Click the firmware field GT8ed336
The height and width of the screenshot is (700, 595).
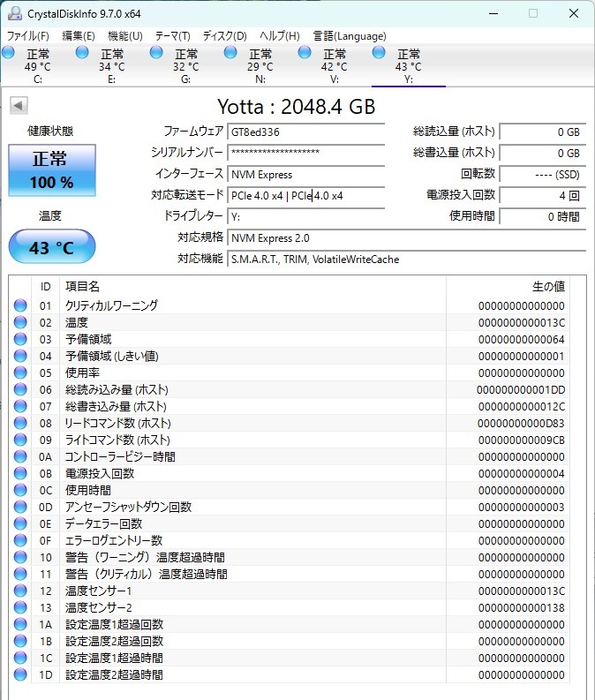305,132
